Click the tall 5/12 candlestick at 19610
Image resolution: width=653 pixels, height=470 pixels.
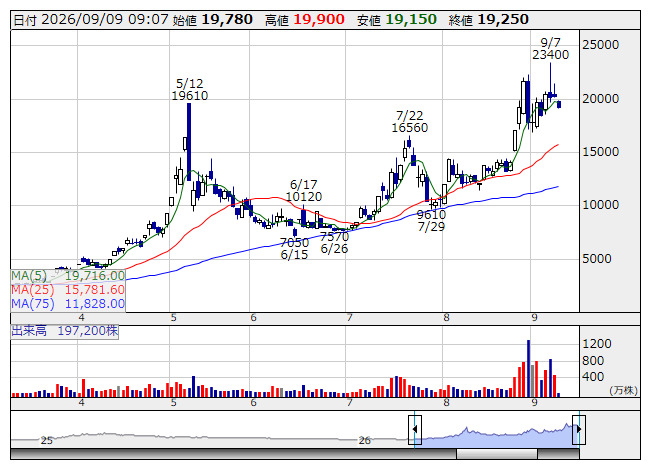[x=189, y=142]
